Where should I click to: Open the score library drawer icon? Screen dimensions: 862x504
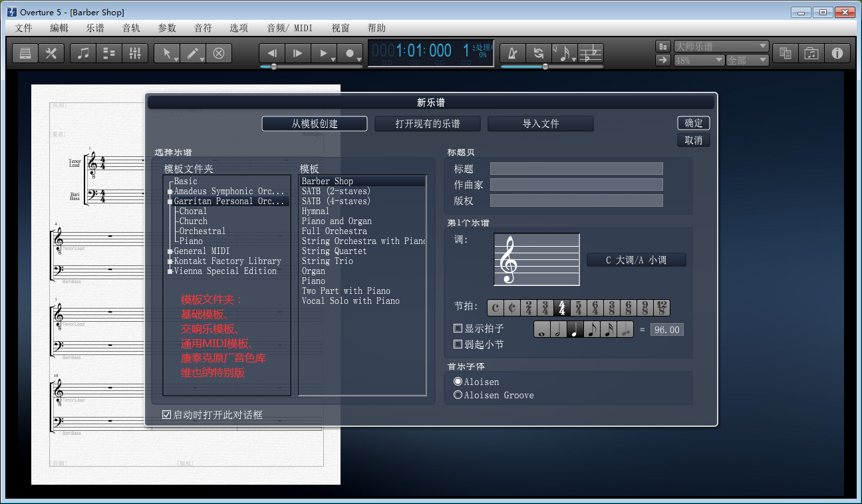point(25,53)
